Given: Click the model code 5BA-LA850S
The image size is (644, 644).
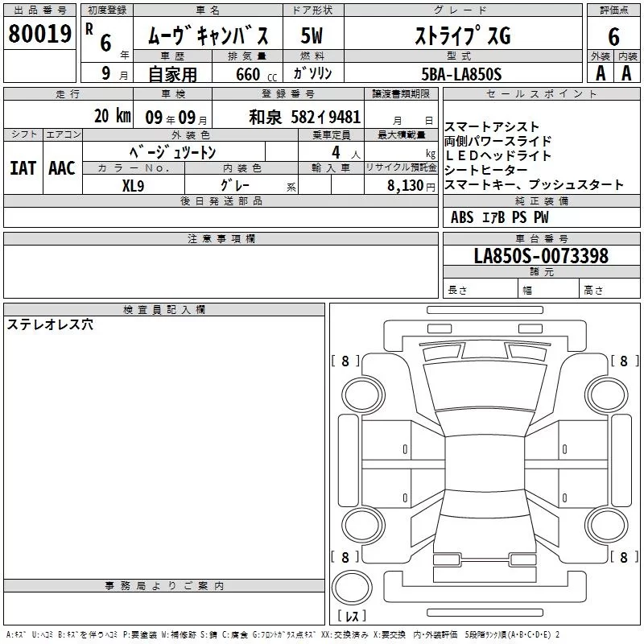Looking at the screenshot, I should [x=461, y=74].
